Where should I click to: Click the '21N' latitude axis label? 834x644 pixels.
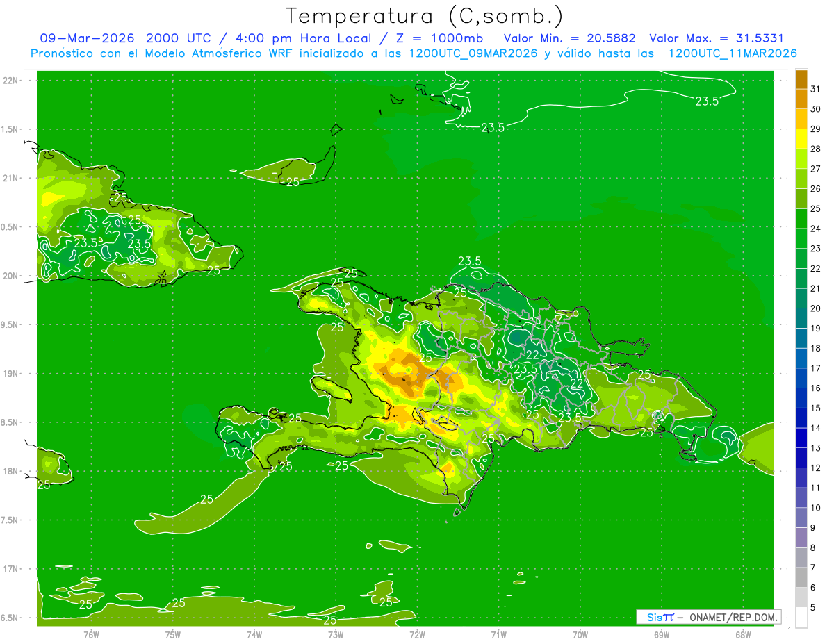click(10, 178)
